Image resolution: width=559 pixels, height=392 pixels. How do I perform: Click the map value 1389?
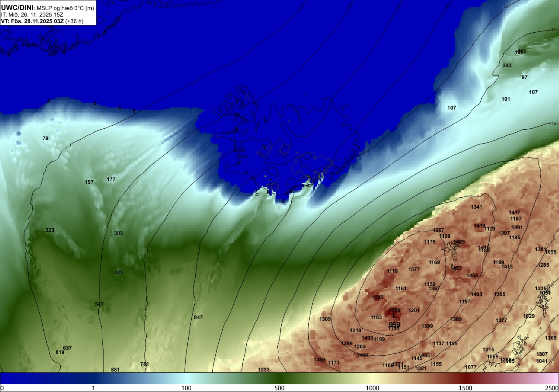pos(456,319)
